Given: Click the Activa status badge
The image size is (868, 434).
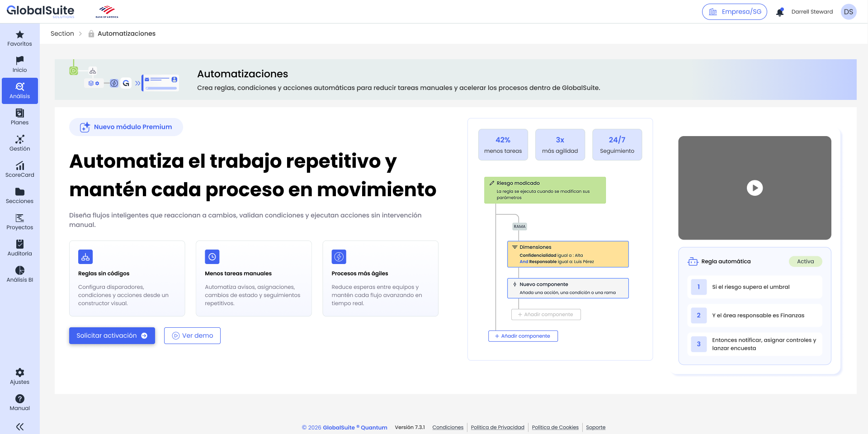Looking at the screenshot, I should (x=806, y=261).
